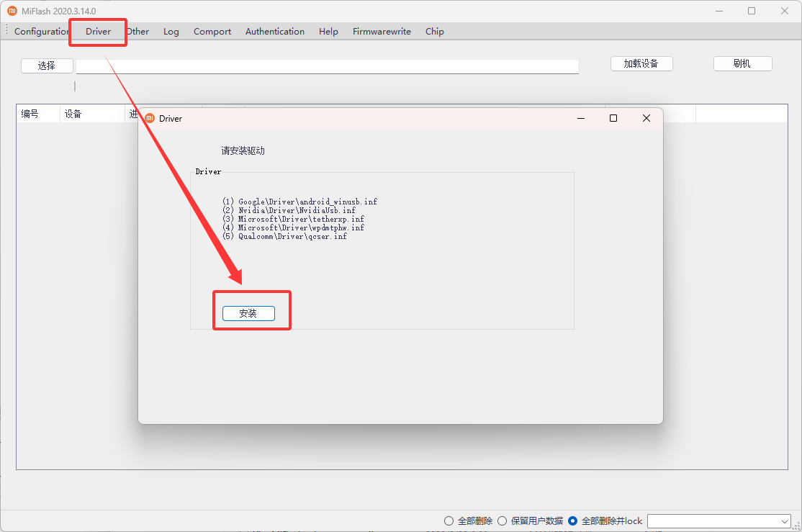Image resolution: width=802 pixels, height=532 pixels.
Task: Select the 全部删除 radio option
Action: 469,520
